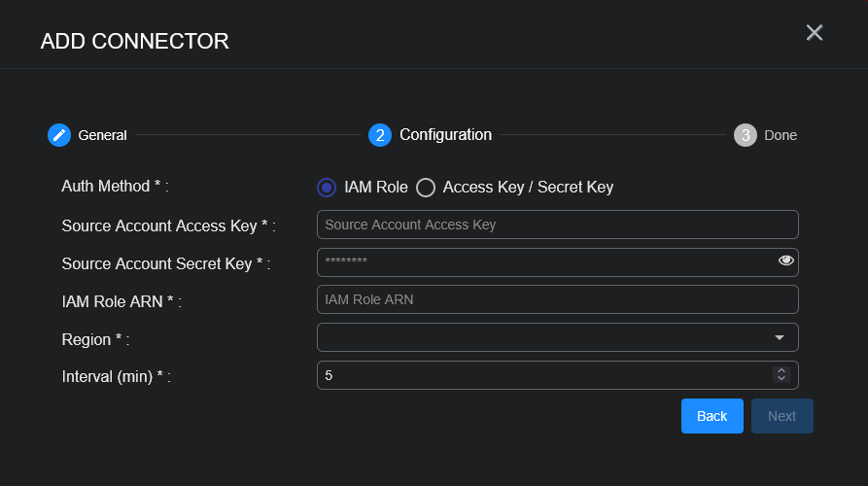Choose Access Key / Secret Key option
Viewport: 868px width, 486px height.
[x=426, y=188]
